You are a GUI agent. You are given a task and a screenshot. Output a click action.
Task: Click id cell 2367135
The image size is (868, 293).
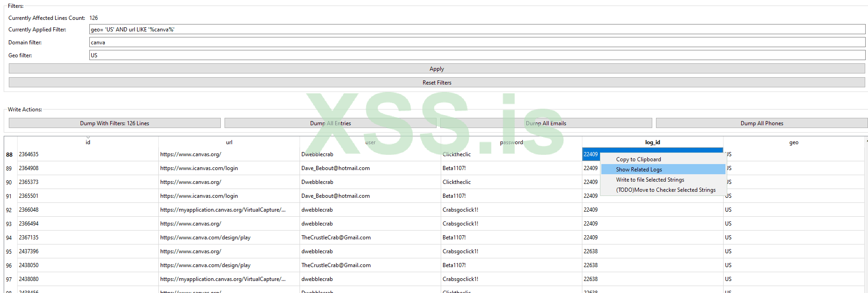(88, 238)
